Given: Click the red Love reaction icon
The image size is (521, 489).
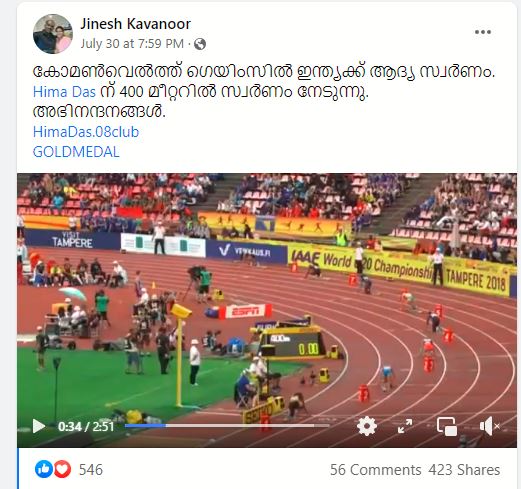Looking at the screenshot, I should click(62, 469).
